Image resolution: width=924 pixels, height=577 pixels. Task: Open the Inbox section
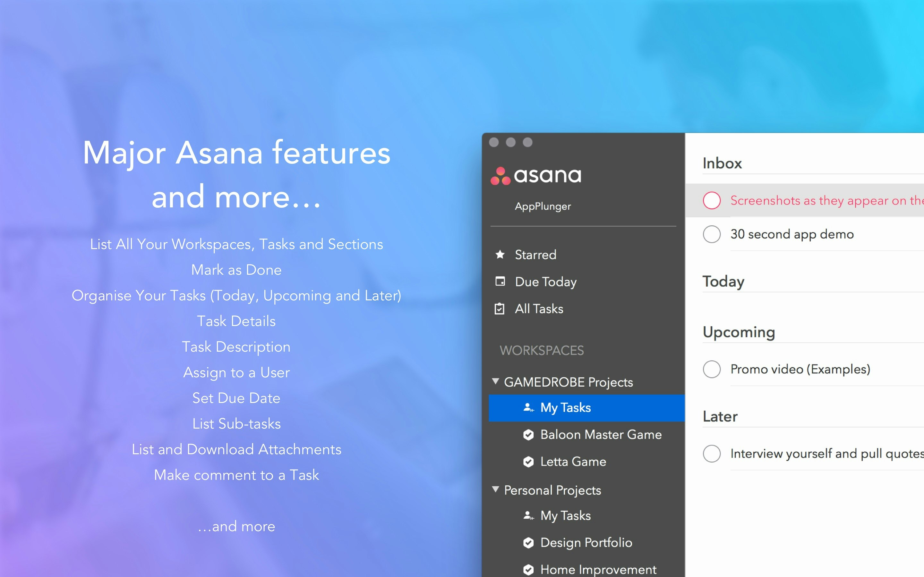pos(722,163)
